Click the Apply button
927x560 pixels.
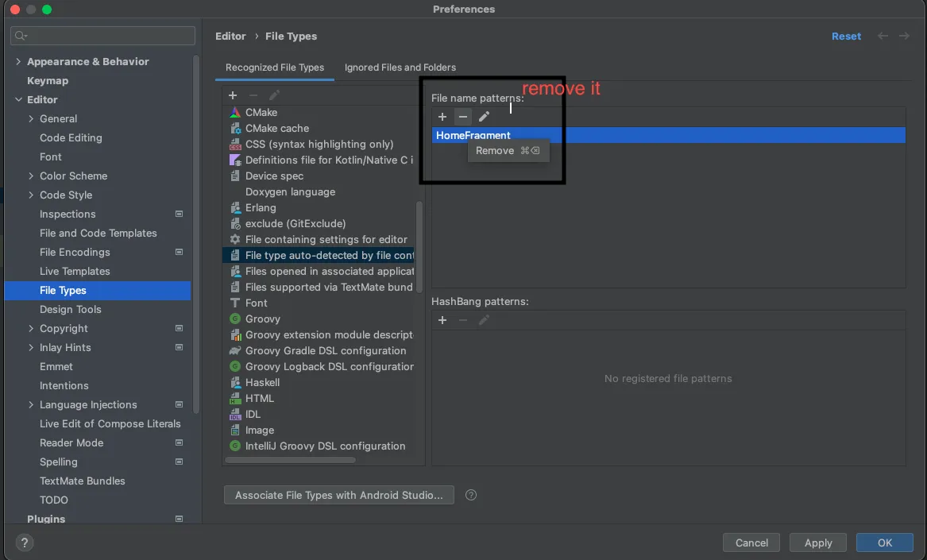click(818, 543)
